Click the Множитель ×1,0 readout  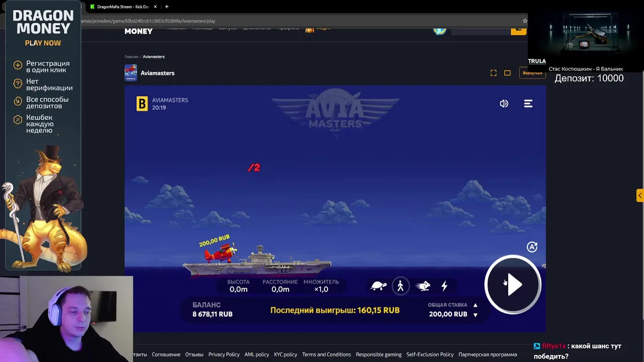coord(321,286)
